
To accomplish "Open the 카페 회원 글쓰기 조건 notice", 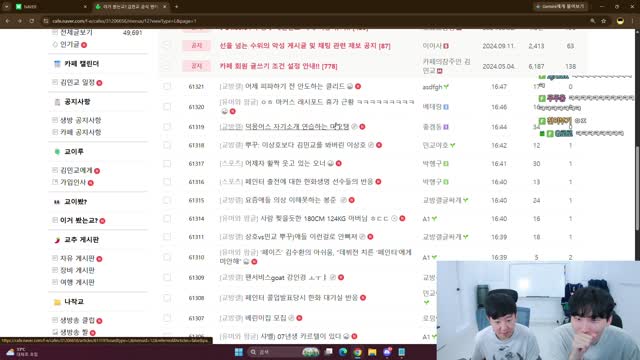I will click(x=278, y=66).
